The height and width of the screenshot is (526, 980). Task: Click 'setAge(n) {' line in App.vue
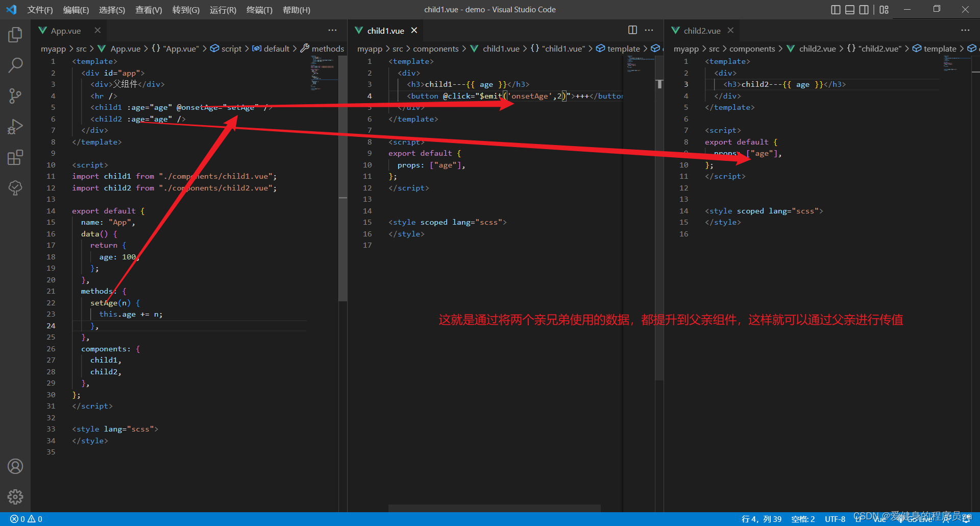tap(115, 303)
